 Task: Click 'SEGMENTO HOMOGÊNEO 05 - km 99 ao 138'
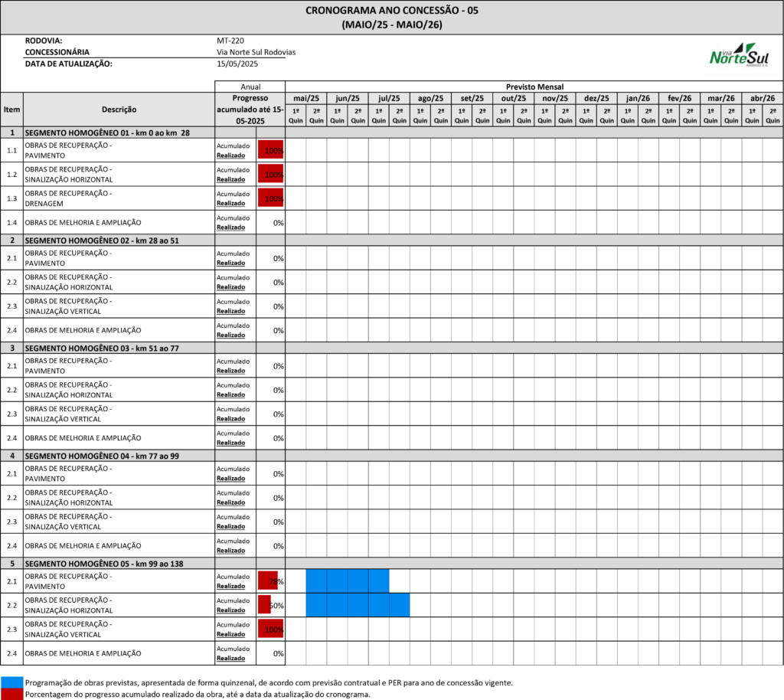pos(104,564)
